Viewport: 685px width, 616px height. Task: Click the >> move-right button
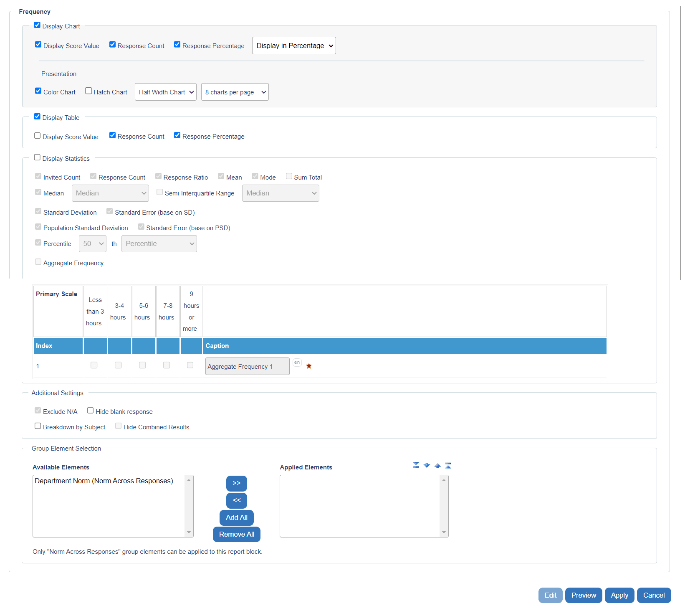tap(237, 484)
